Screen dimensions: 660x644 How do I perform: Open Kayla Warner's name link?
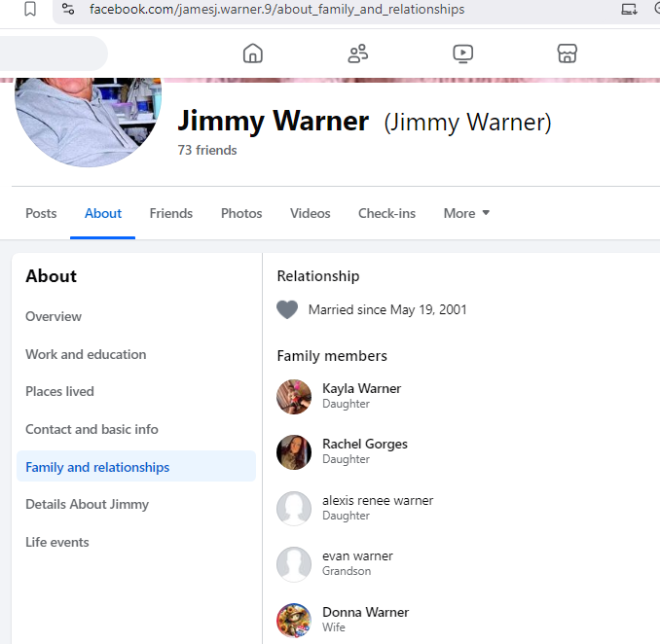[x=361, y=388]
